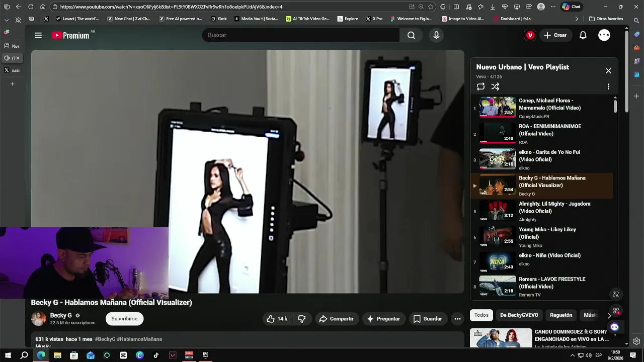
Task: Reload the page
Action: [x=31, y=7]
